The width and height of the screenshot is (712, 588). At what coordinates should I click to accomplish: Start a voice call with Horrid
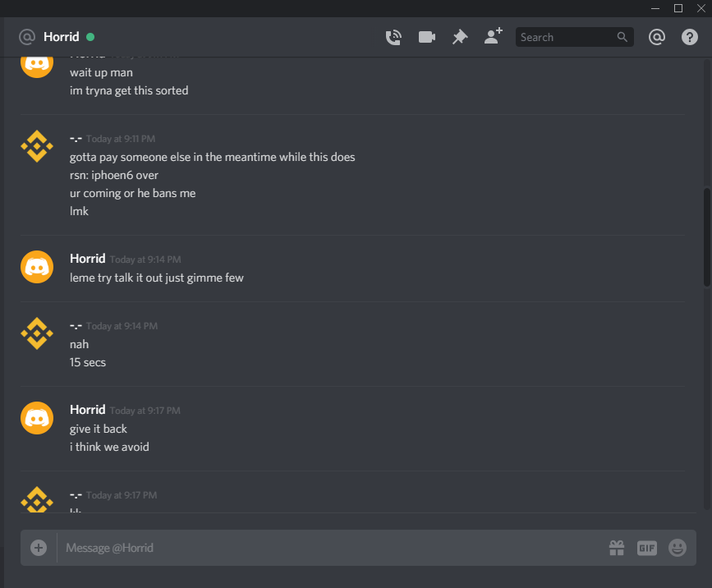[393, 37]
